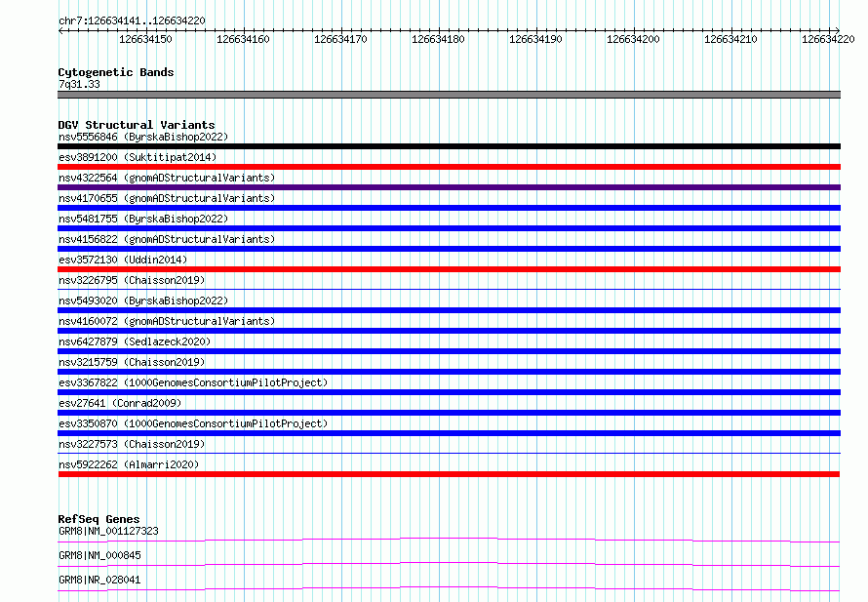Click the blue bar for nsv4156822
The image size is (868, 602).
click(449, 249)
